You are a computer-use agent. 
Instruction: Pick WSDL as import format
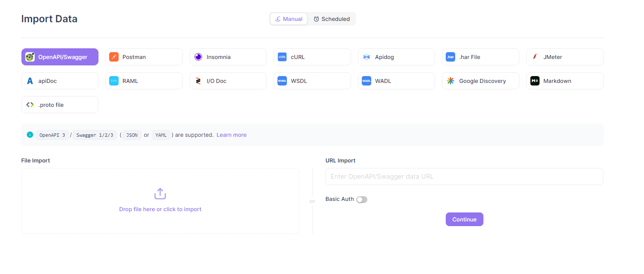pyautogui.click(x=312, y=81)
